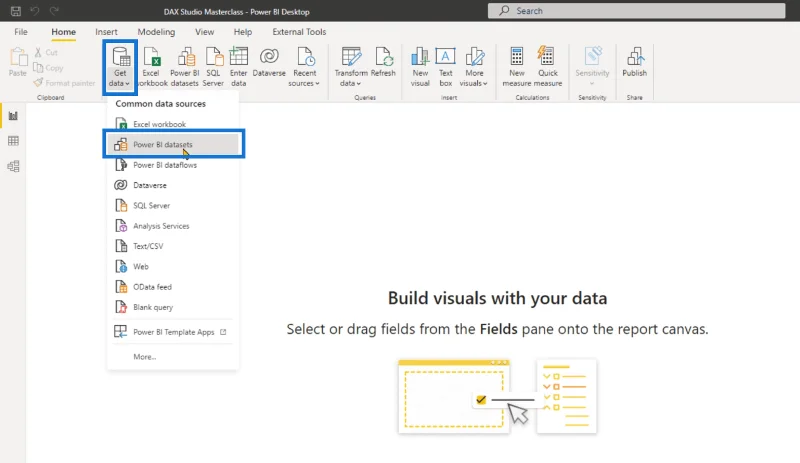Click the Cut command
Screen dimensions: 800x463
click(x=46, y=53)
